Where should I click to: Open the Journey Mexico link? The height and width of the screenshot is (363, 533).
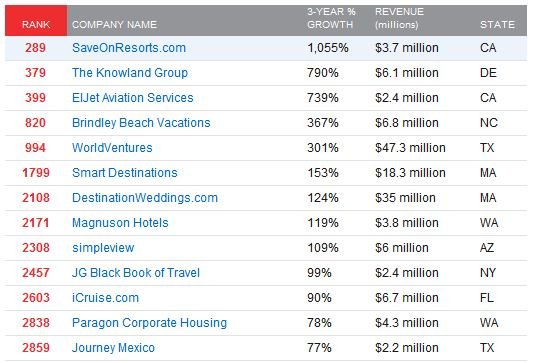113,348
